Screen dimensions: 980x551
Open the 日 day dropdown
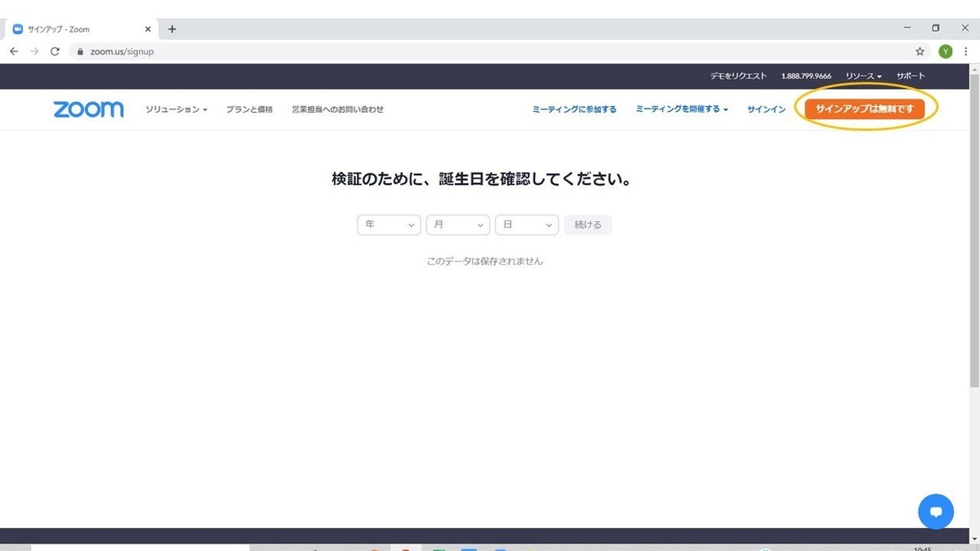click(526, 224)
